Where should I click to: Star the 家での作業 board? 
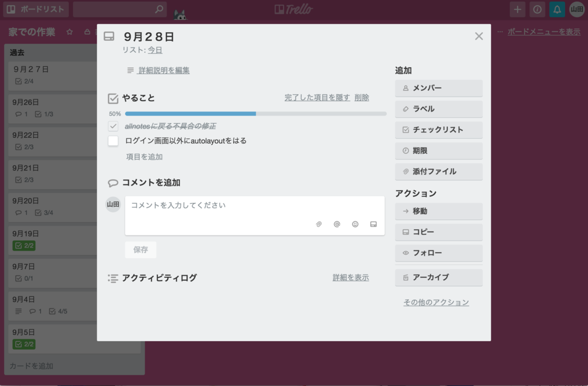point(69,32)
